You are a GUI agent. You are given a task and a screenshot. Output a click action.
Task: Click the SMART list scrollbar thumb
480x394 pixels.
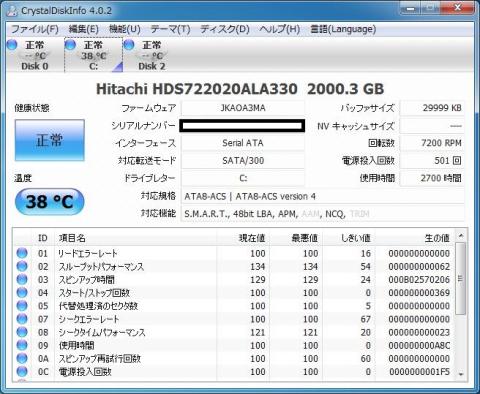coord(461,278)
